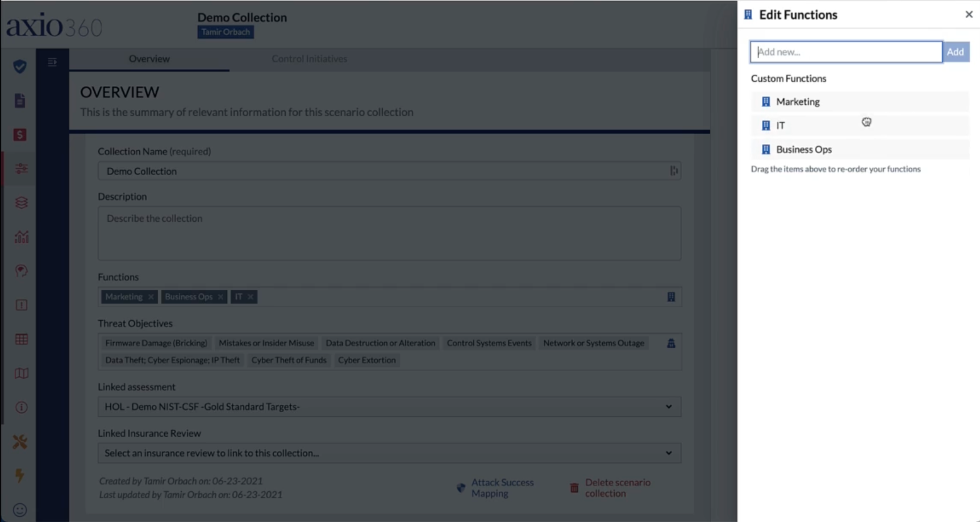Click the head profile icon in the sidebar
This screenshot has width=980, height=522.
point(21,271)
